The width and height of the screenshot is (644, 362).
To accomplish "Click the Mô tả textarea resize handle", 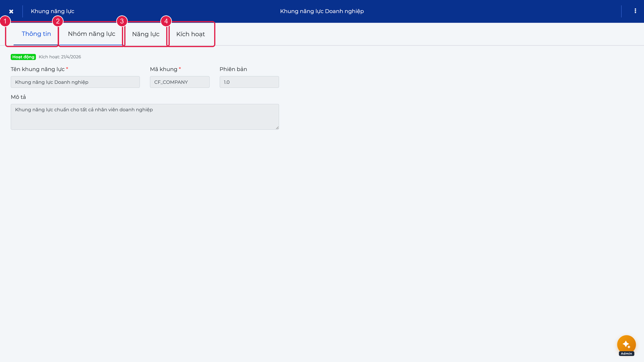I will click(x=277, y=128).
